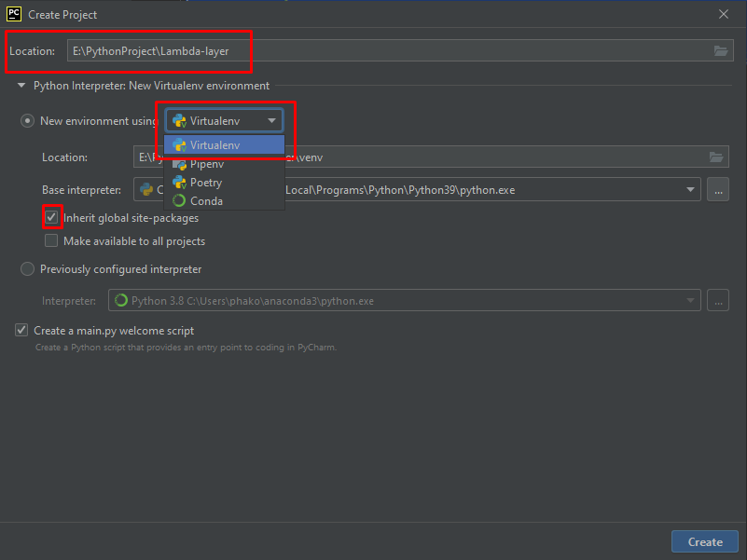Image resolution: width=747 pixels, height=560 pixels.
Task: Enable Make available to all projects
Action: tap(51, 241)
